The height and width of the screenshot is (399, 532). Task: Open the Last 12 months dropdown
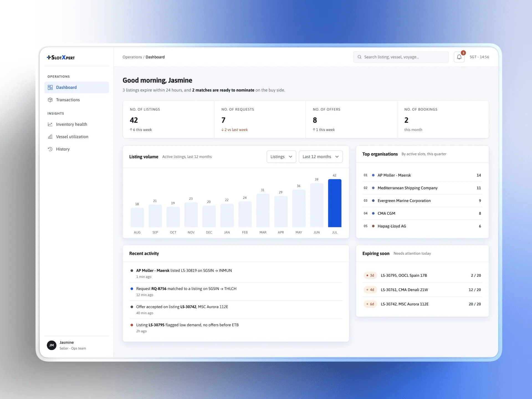pos(321,157)
